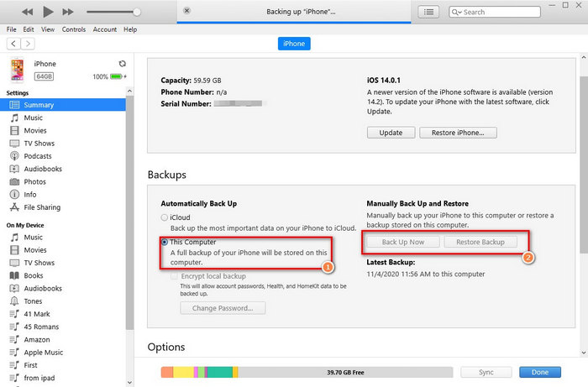Click the Done button
Viewport: 588px width, 387px height.
540,372
